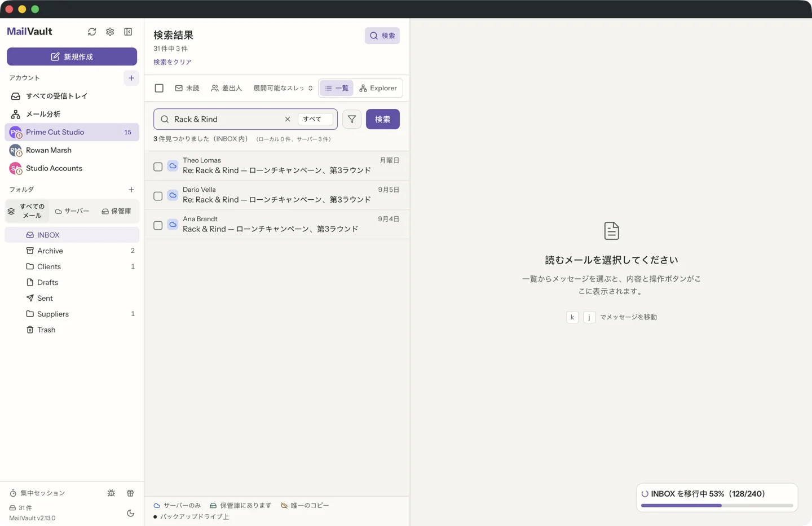Open the Archive folder
Screen dimensions: 812x526
72,251
